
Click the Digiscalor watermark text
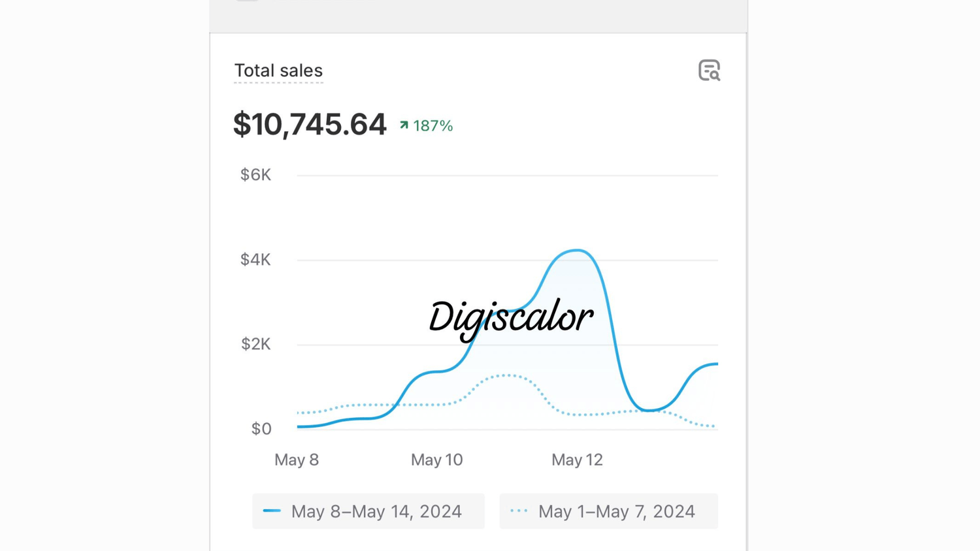point(511,318)
